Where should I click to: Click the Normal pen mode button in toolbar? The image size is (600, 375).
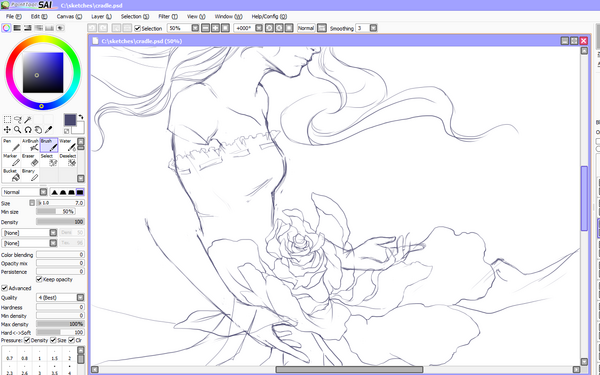pyautogui.click(x=306, y=28)
